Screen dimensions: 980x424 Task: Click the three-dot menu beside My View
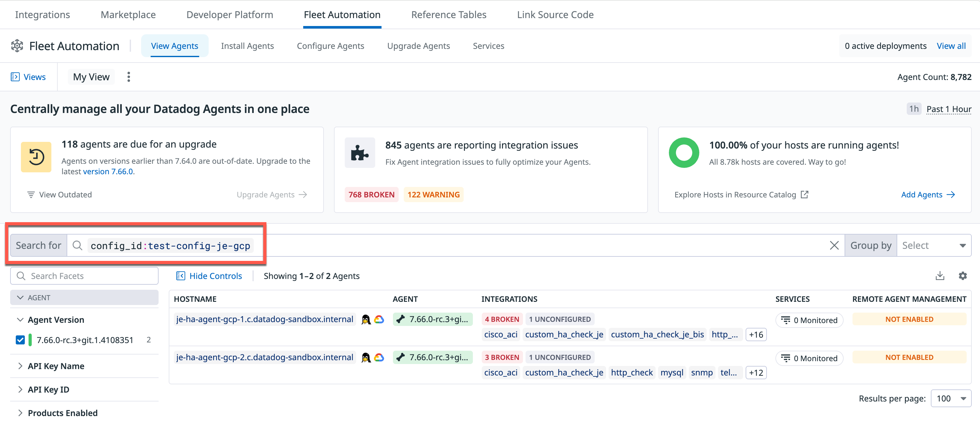(128, 77)
